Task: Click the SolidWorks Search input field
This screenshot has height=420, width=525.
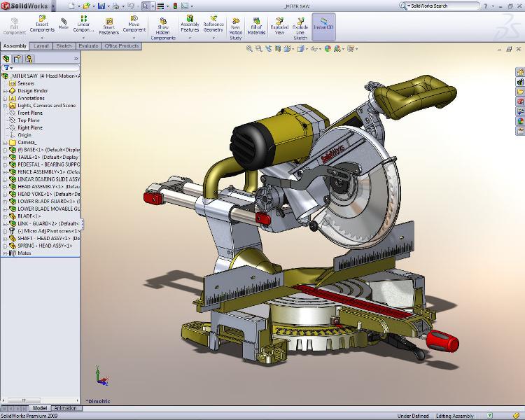Action: point(444,6)
